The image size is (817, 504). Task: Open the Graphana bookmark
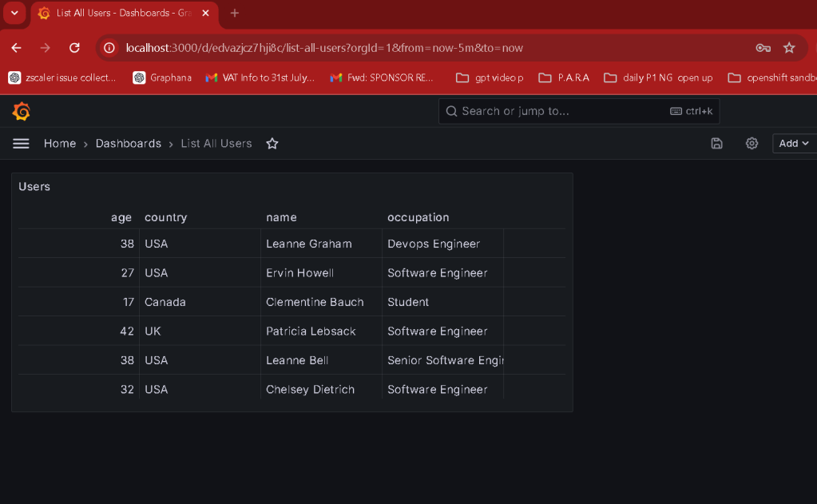pos(163,77)
